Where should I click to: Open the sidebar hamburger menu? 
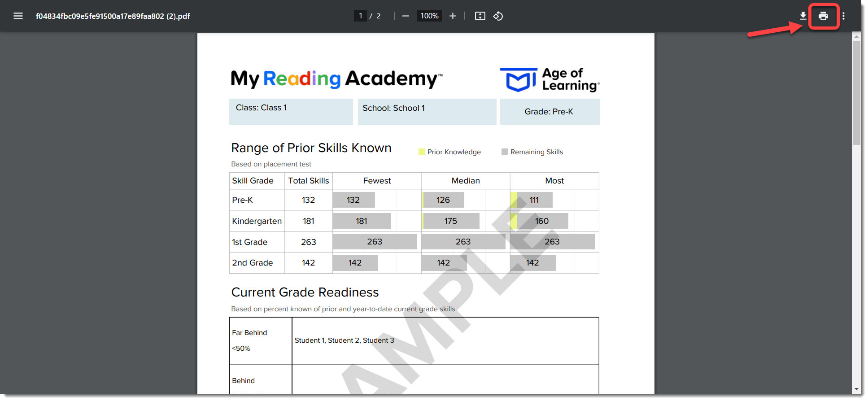[x=18, y=16]
